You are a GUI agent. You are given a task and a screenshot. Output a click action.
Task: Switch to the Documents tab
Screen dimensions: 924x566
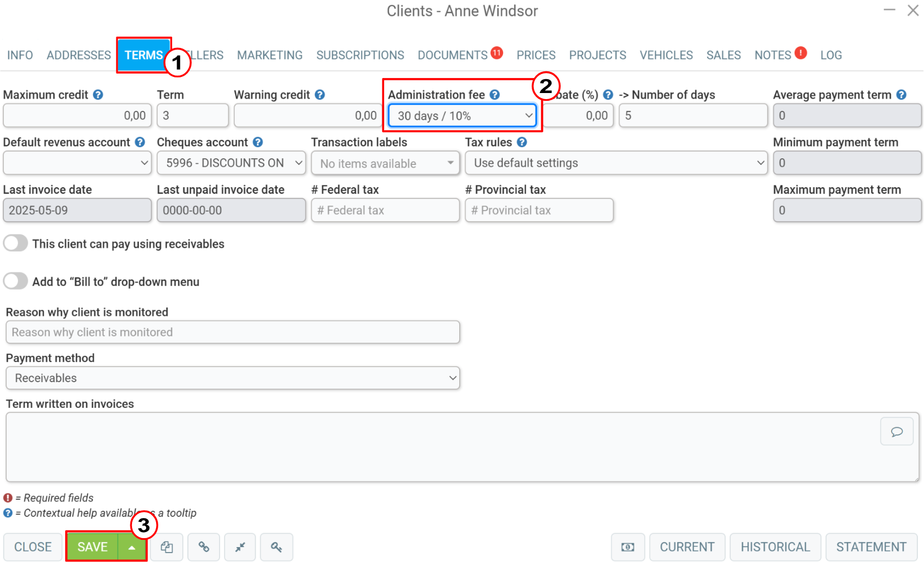point(453,55)
